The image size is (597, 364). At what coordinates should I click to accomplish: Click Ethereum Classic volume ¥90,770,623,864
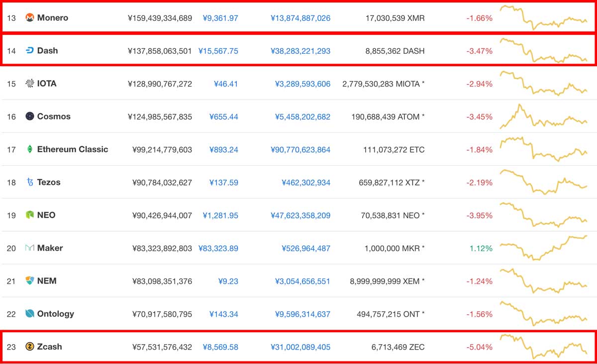click(x=300, y=150)
